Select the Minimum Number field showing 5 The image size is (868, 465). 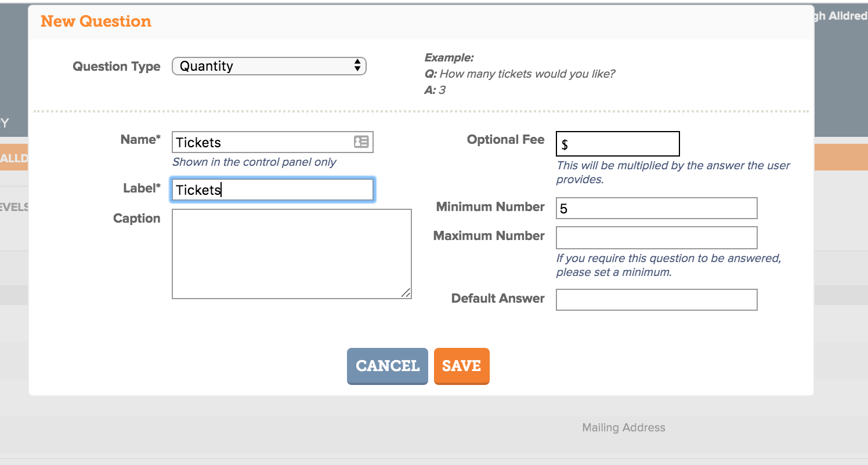[657, 208]
